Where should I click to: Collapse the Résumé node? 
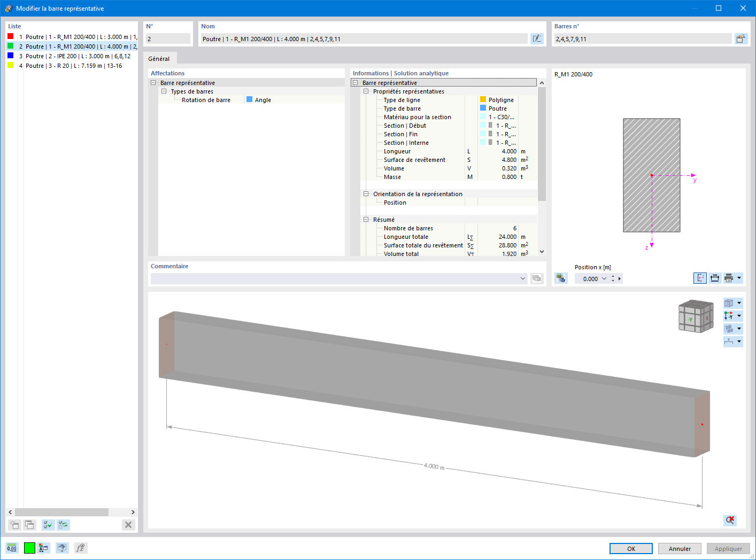click(366, 220)
